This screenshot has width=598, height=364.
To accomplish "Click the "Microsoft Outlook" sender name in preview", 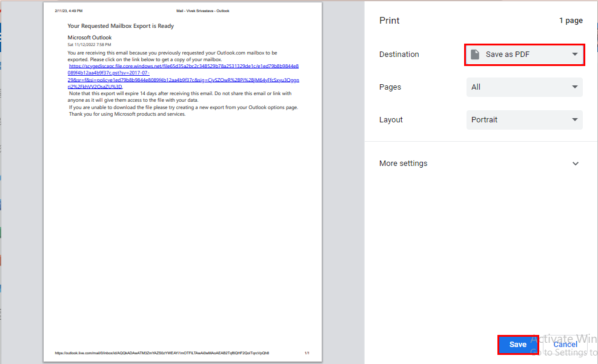I will point(90,38).
